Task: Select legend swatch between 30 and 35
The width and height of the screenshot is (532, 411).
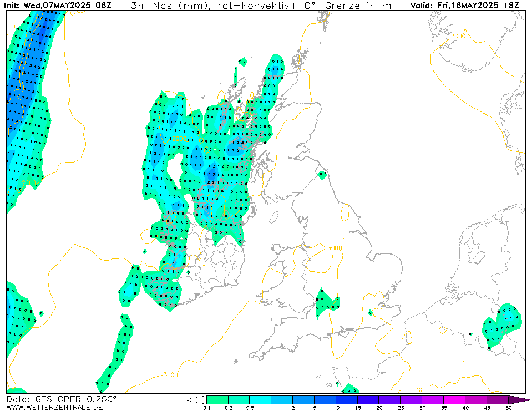Action: pos(433,400)
